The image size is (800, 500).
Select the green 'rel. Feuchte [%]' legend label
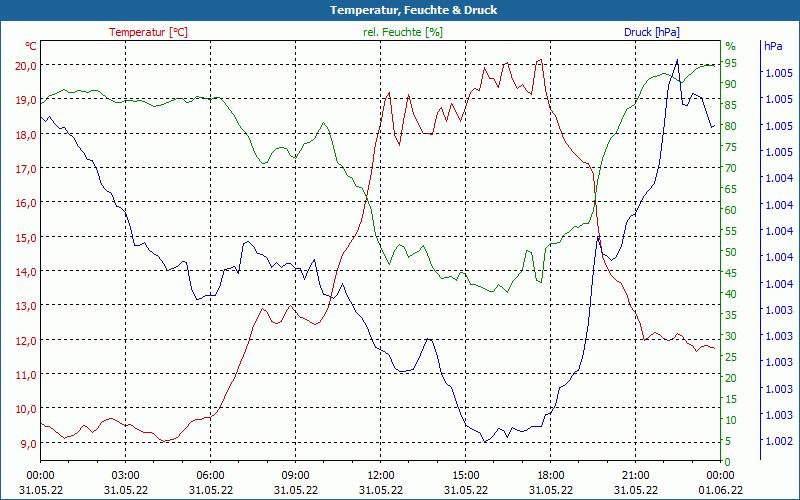pos(403,32)
